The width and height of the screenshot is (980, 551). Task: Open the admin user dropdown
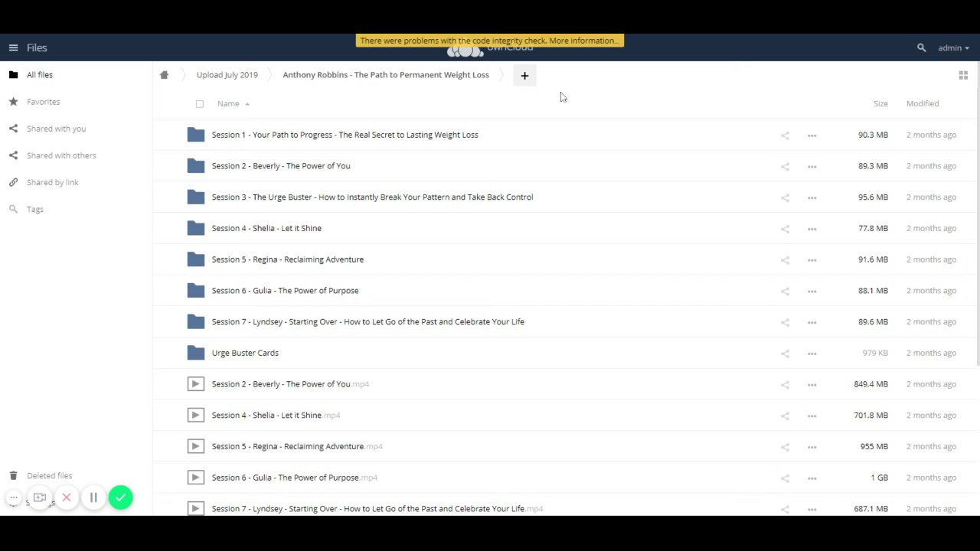coord(953,47)
